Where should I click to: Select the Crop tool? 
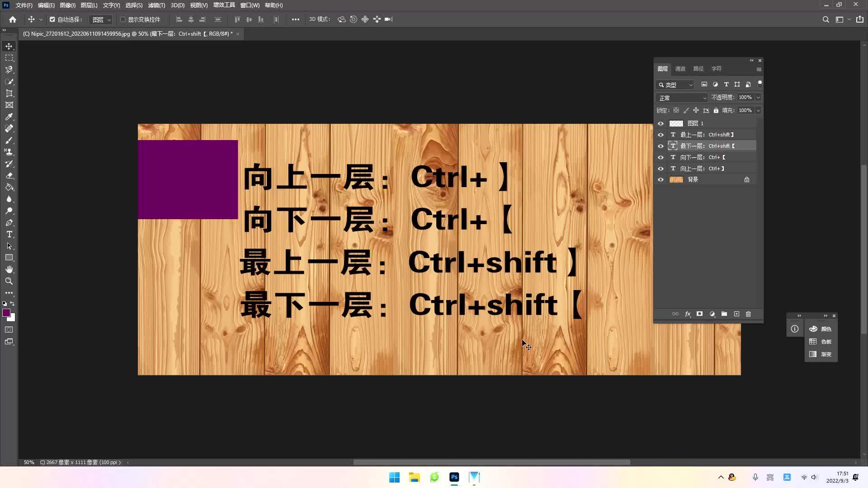coord(9,93)
